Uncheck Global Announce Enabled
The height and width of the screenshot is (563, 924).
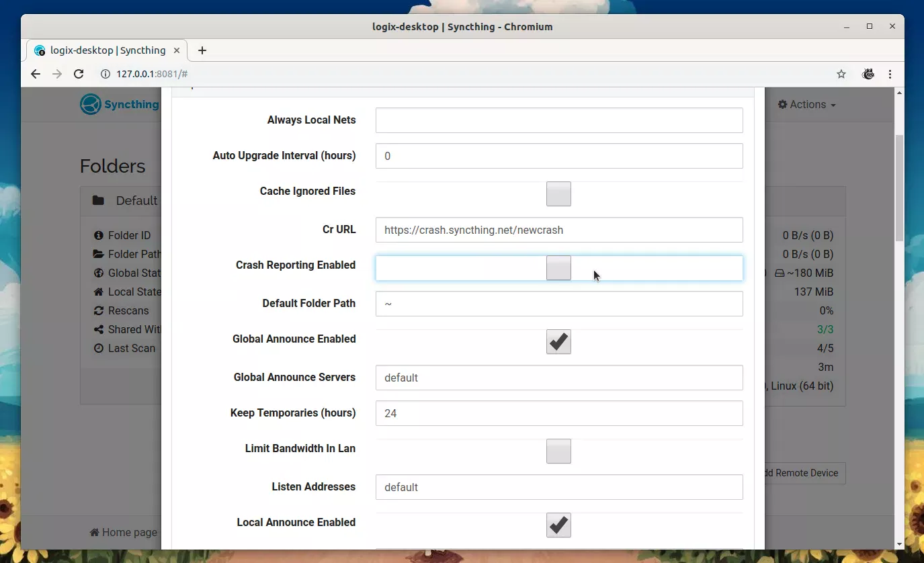[558, 341]
